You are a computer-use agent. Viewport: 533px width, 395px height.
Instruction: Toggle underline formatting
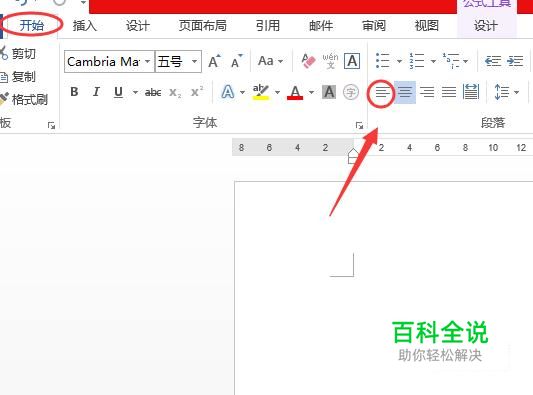(118, 92)
